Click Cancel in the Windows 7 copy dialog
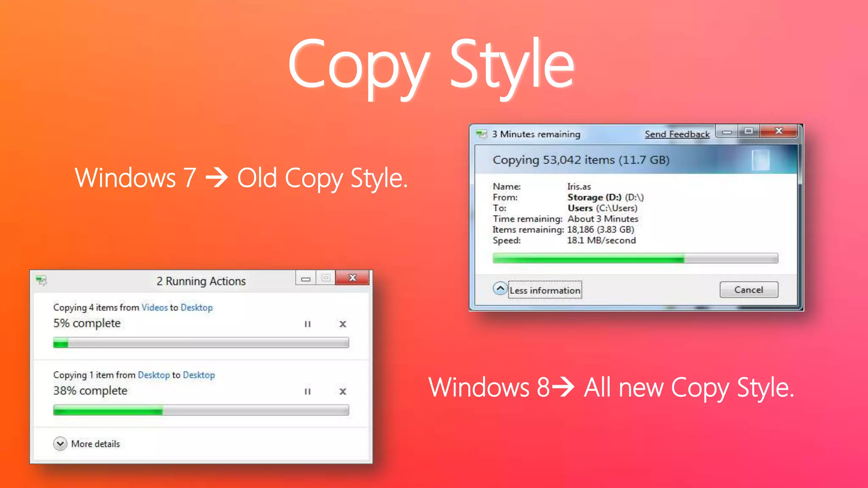868x488 pixels. click(749, 290)
